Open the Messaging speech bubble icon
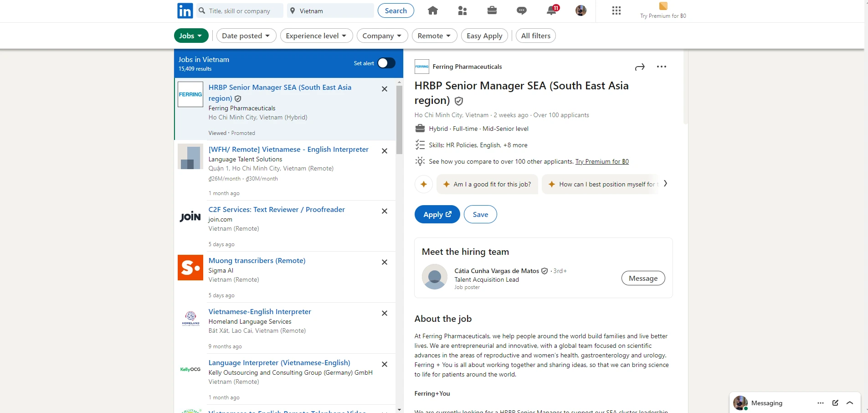 (522, 10)
